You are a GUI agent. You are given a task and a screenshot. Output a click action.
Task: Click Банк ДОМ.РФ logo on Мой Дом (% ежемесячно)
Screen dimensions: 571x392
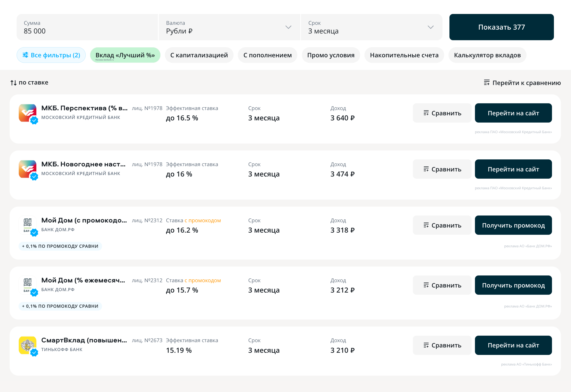pos(27,285)
